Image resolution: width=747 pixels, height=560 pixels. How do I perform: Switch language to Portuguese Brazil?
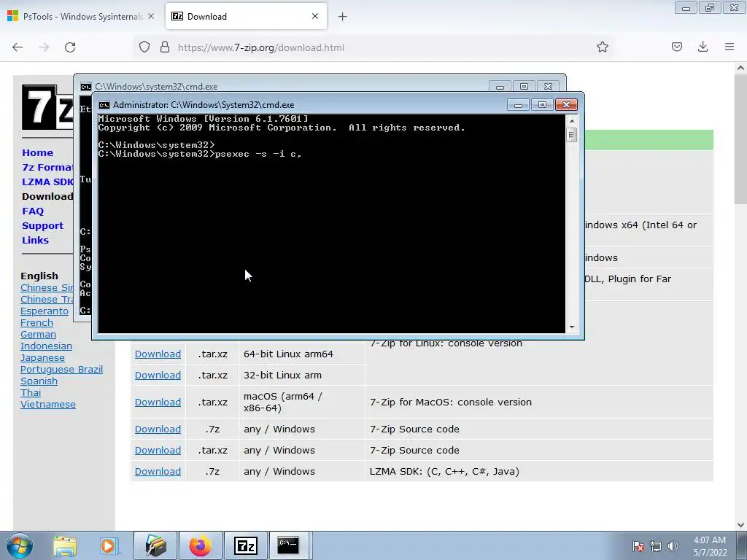pyautogui.click(x=61, y=369)
